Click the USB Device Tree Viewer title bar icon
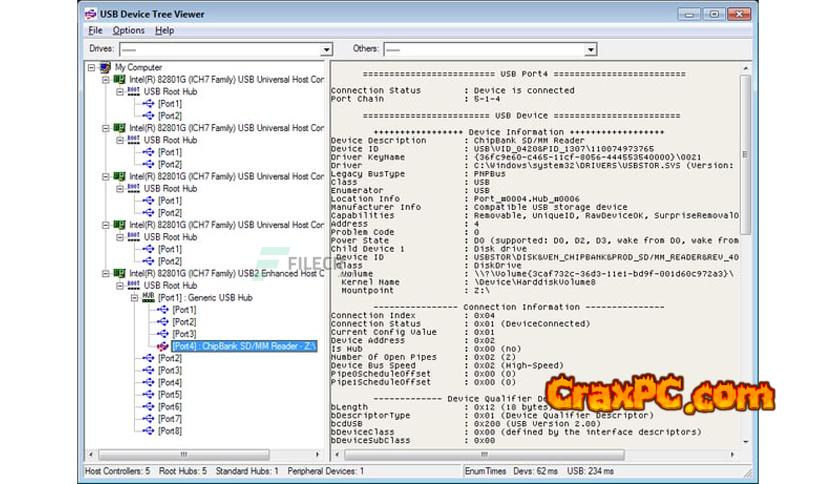The image size is (836, 484). click(x=91, y=14)
